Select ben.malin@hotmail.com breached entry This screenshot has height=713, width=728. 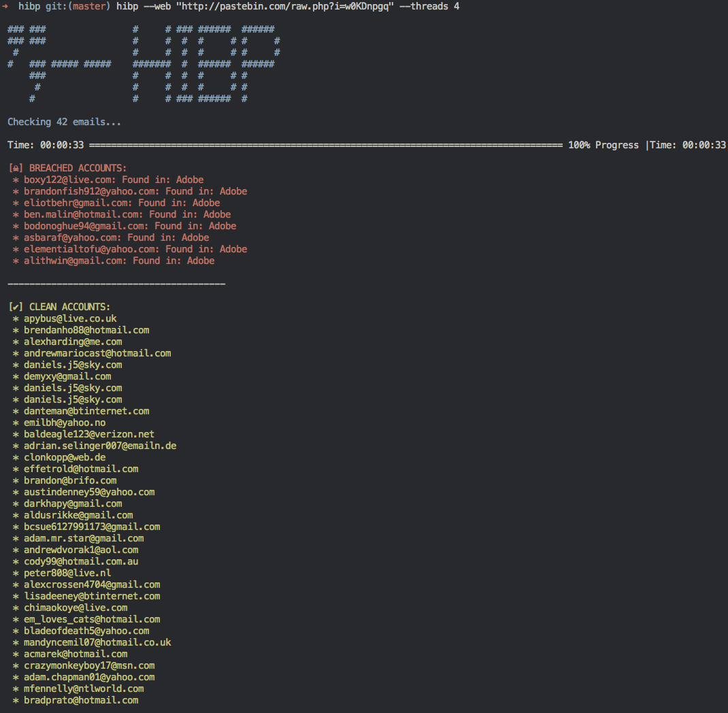[x=127, y=215]
